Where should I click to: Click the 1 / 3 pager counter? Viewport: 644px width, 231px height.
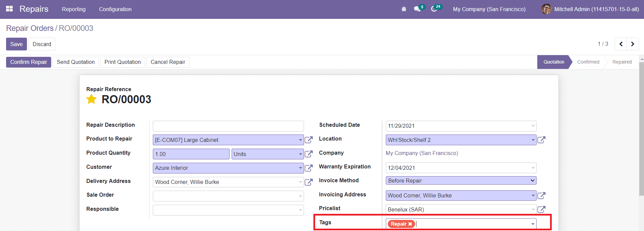click(603, 44)
